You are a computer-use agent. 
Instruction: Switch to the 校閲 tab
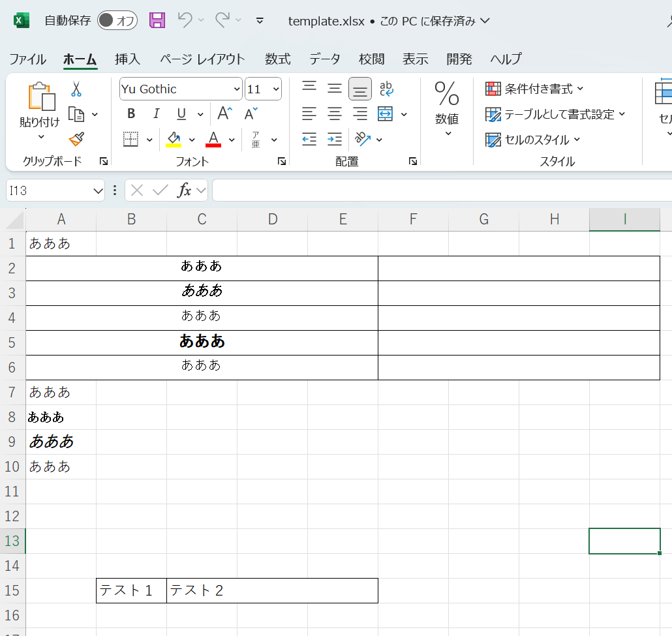(x=372, y=59)
